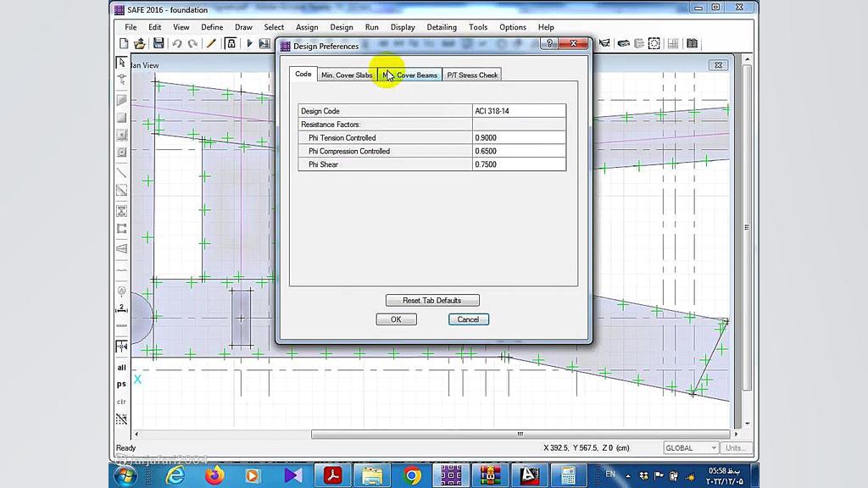Open the Assign menu
Screen dimensions: 868x488
pyautogui.click(x=307, y=27)
